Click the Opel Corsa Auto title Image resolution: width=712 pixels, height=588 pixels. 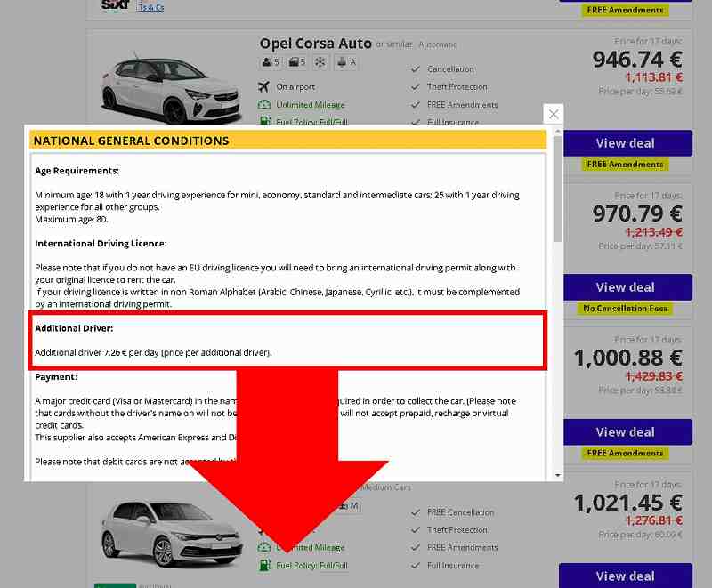[x=316, y=44]
